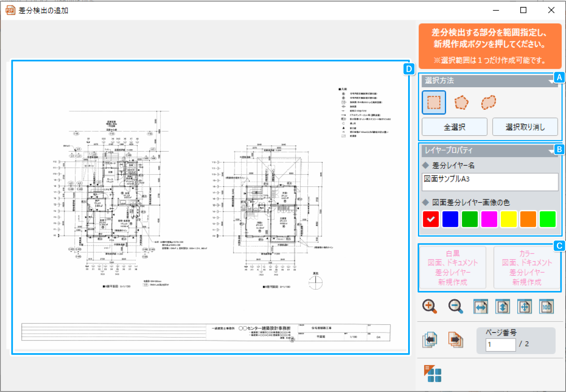
Task: Set zoom to 100 percent
Action: point(547,307)
